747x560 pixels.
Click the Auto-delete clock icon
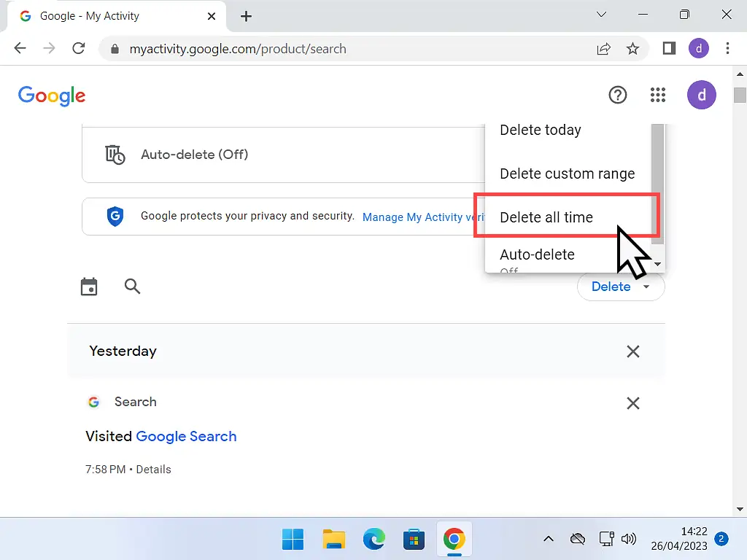click(115, 155)
